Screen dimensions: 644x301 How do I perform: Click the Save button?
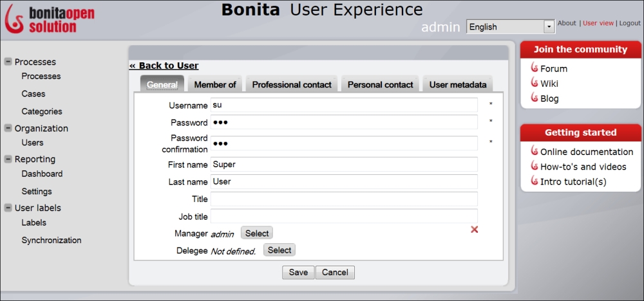[298, 272]
